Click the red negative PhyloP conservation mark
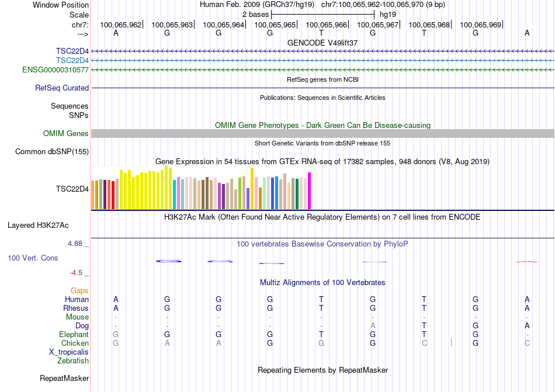The height and width of the screenshot is (392, 555). pos(527,262)
